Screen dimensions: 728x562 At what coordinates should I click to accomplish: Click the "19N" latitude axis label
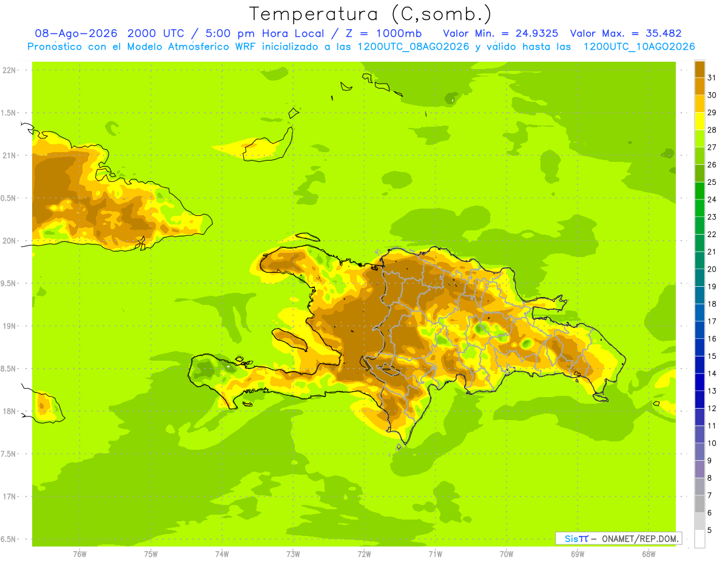click(8, 326)
